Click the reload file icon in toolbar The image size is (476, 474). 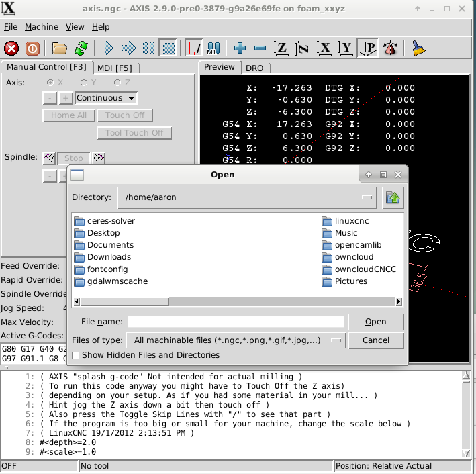81,48
